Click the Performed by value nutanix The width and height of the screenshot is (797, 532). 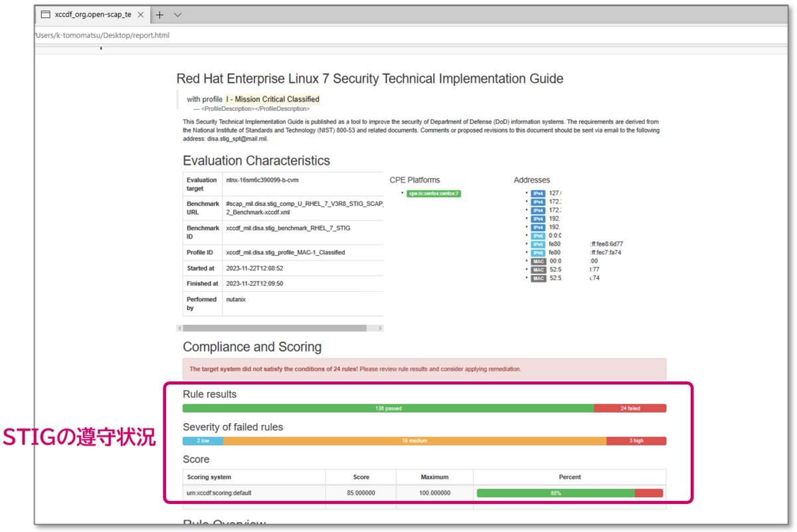tap(236, 300)
